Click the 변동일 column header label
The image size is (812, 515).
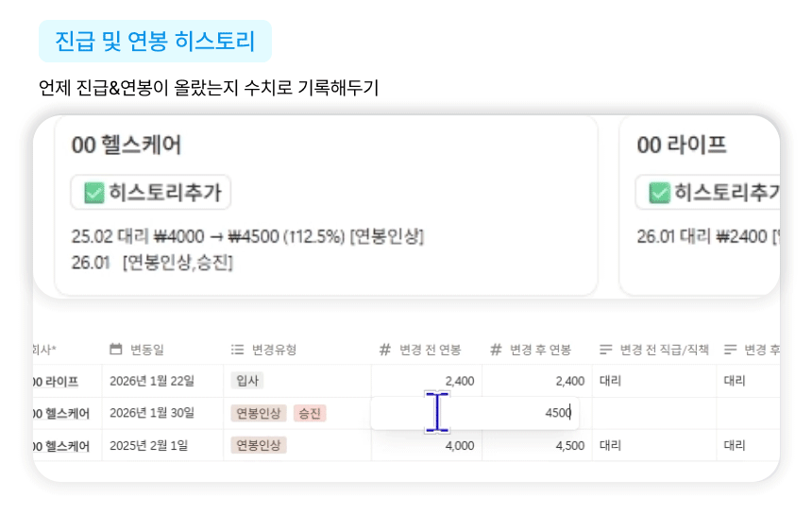pos(146,350)
